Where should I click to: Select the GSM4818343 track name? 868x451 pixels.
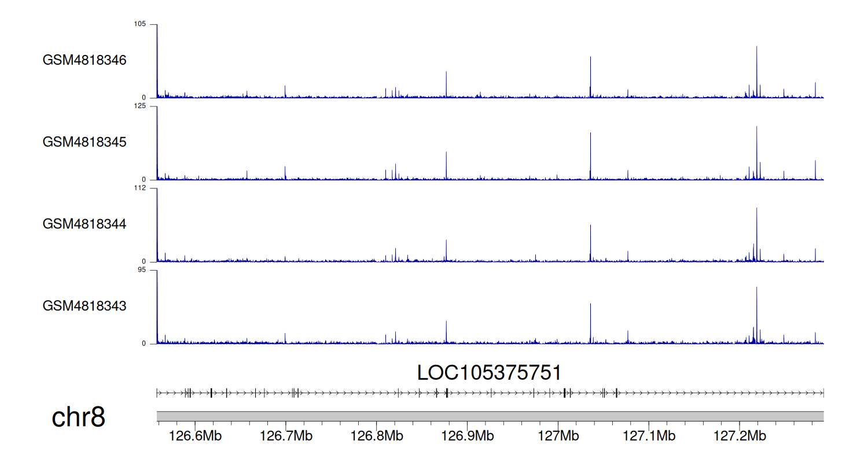[84, 305]
